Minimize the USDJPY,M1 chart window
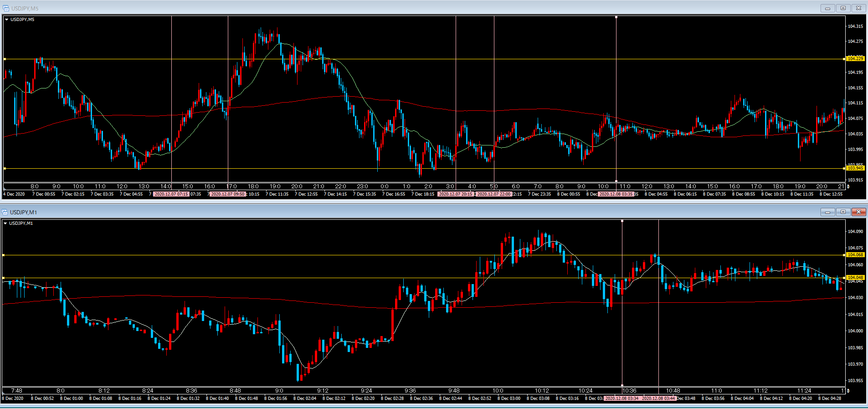The image size is (868, 409). [x=827, y=212]
